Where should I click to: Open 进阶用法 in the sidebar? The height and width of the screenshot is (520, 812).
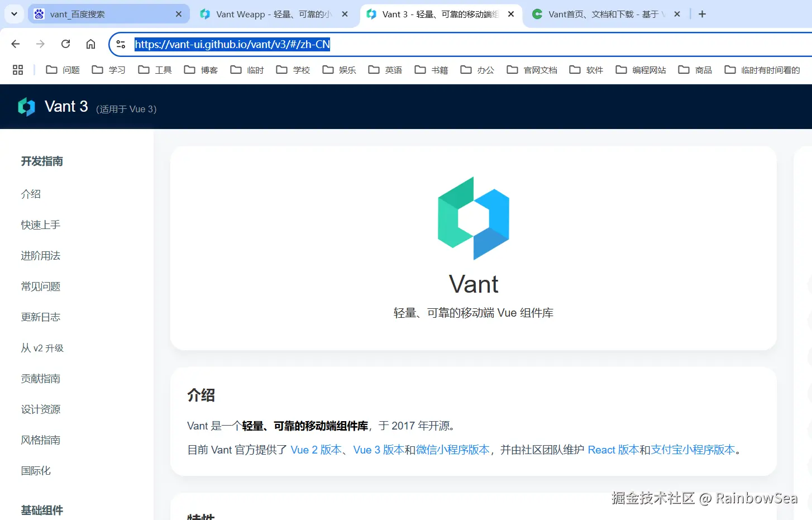pyautogui.click(x=41, y=255)
